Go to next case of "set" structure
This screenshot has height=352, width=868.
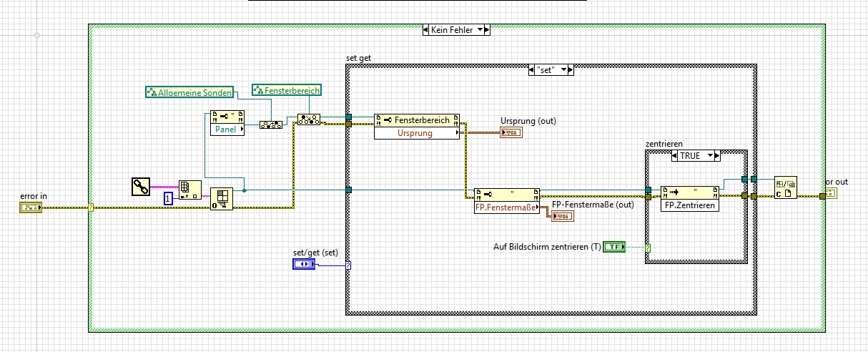coord(571,69)
